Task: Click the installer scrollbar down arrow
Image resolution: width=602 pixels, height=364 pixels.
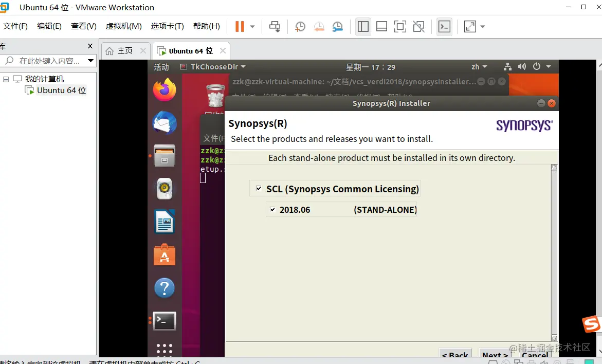Action: point(554,337)
